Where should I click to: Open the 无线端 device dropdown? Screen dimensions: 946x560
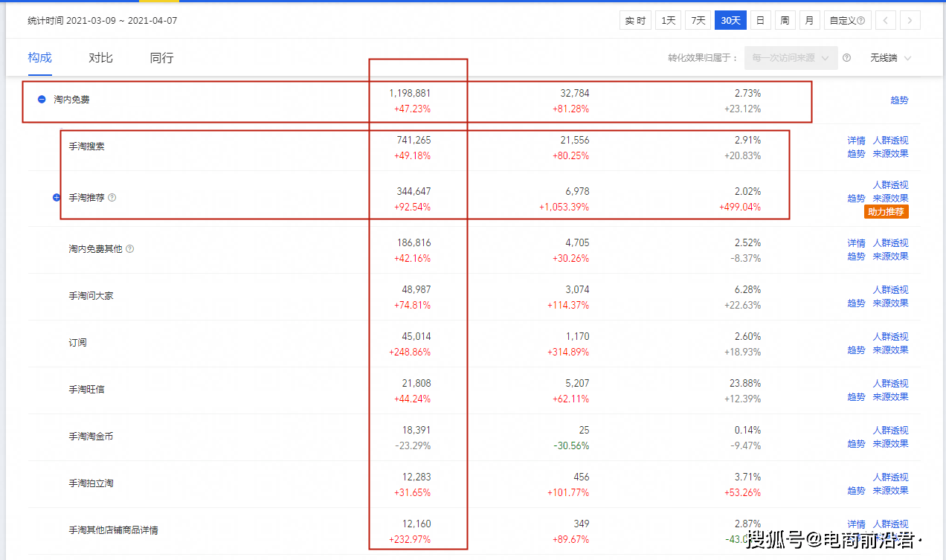point(890,58)
